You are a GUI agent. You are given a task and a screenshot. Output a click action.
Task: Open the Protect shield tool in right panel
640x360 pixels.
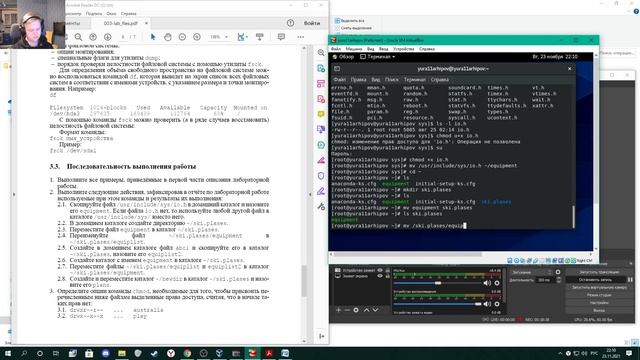pyautogui.click(x=321, y=176)
